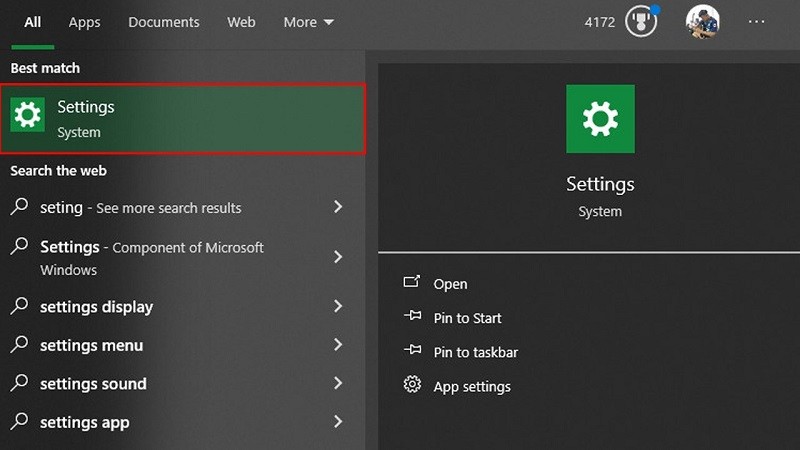Viewport: 800px width, 450px height.
Task: Click Open in the Settings preview pane
Action: (x=450, y=284)
